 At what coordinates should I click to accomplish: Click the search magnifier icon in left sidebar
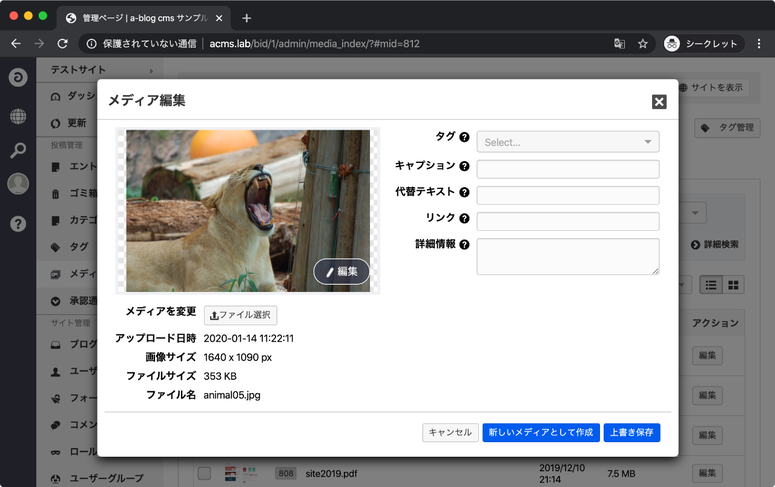click(x=18, y=150)
